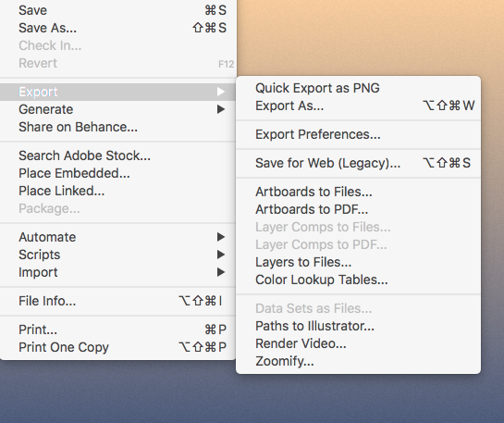Choose Render Video...
This screenshot has width=504, height=423.
point(359,344)
